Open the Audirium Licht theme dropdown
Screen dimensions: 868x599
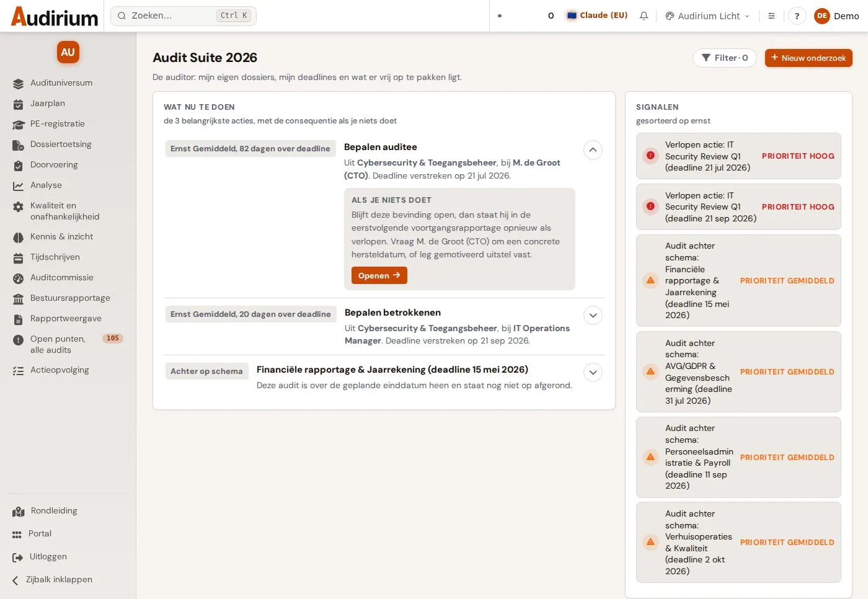[x=707, y=16]
